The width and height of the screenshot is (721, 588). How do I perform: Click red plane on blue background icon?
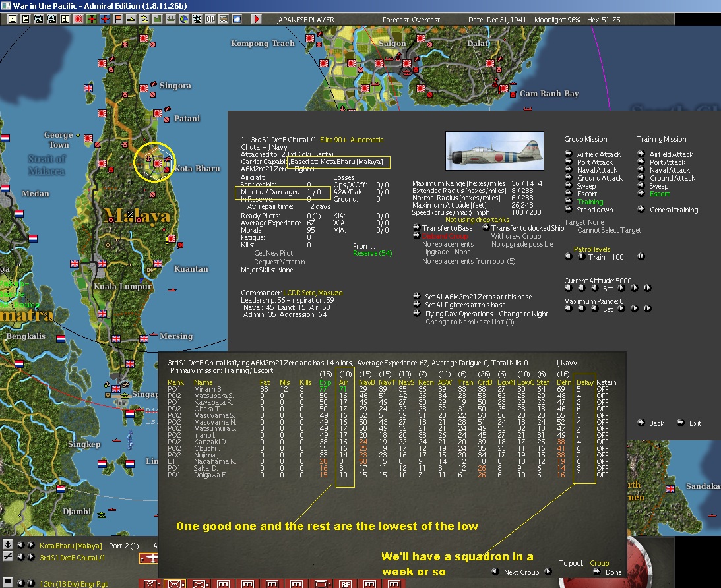pyautogui.click(x=106, y=19)
